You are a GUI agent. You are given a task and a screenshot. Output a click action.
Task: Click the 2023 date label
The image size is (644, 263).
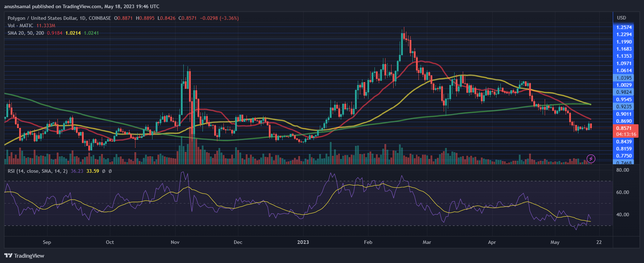pos(303,242)
